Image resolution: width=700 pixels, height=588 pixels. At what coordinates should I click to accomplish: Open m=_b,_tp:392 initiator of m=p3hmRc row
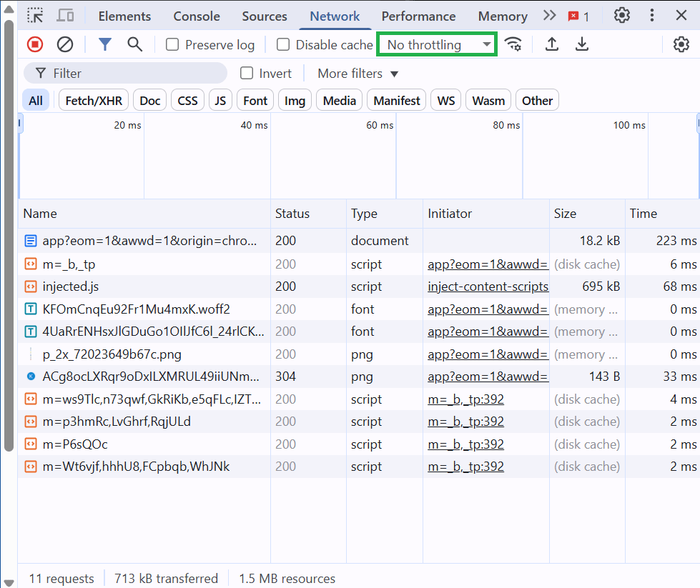click(x=465, y=421)
